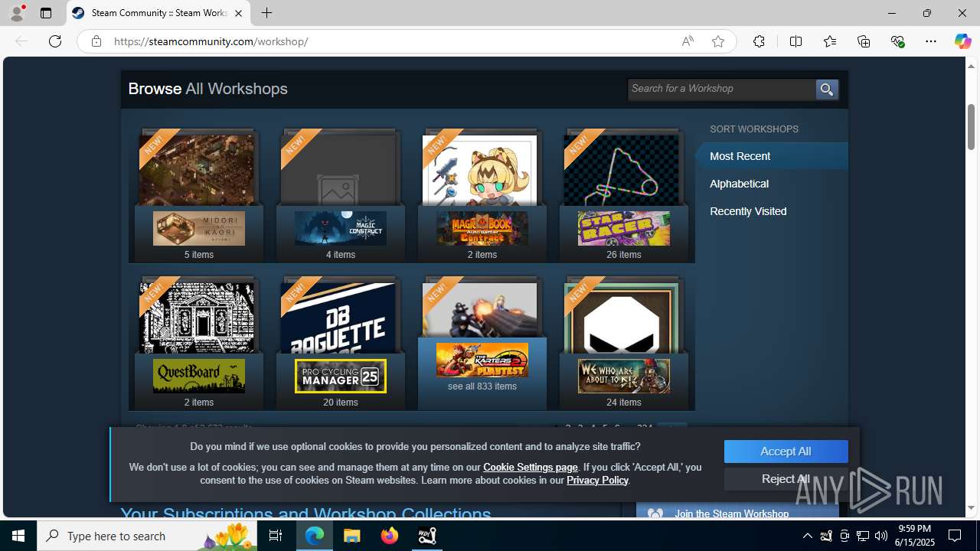This screenshot has height=551, width=980.
Task: Click '5 items' under Midori no Kaori
Action: 199,255
